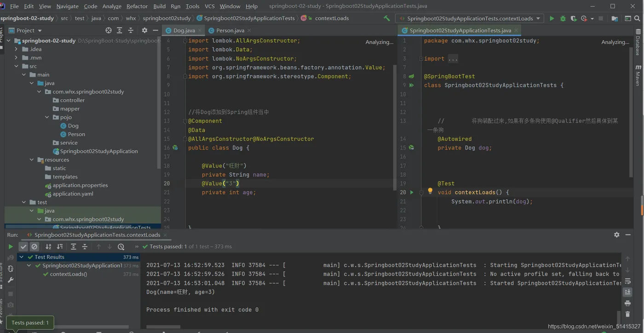Image resolution: width=644 pixels, height=333 pixels.
Task: Open the test history clock icon
Action: click(x=121, y=247)
